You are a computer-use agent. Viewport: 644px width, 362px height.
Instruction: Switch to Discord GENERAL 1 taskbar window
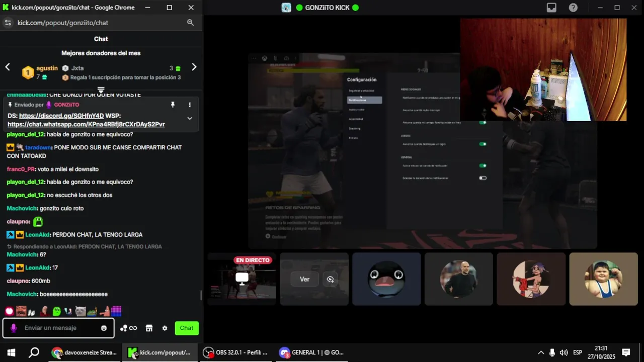313,352
